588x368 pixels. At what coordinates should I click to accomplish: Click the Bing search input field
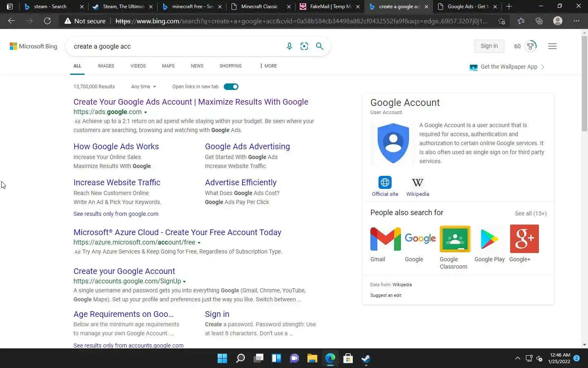[x=176, y=46]
